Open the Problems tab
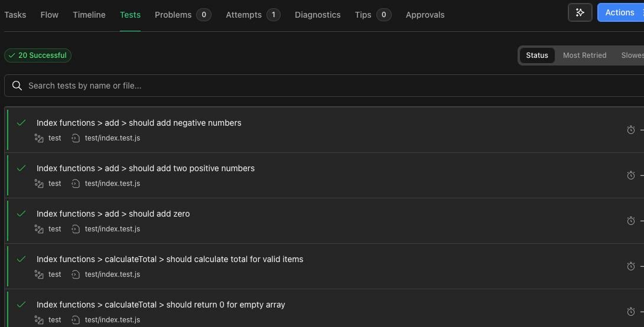The width and height of the screenshot is (644, 327). click(x=183, y=15)
